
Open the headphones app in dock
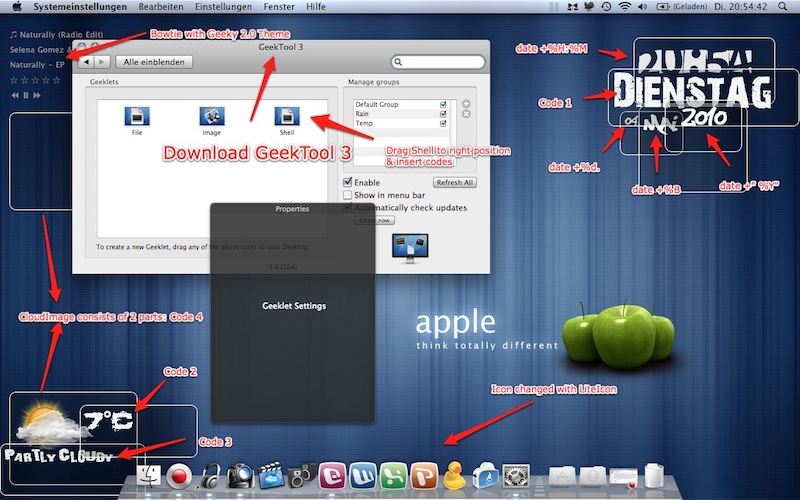coord(210,476)
